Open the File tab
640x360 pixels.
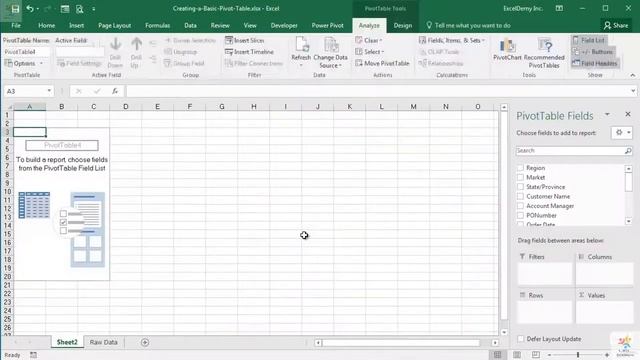pos(16,25)
